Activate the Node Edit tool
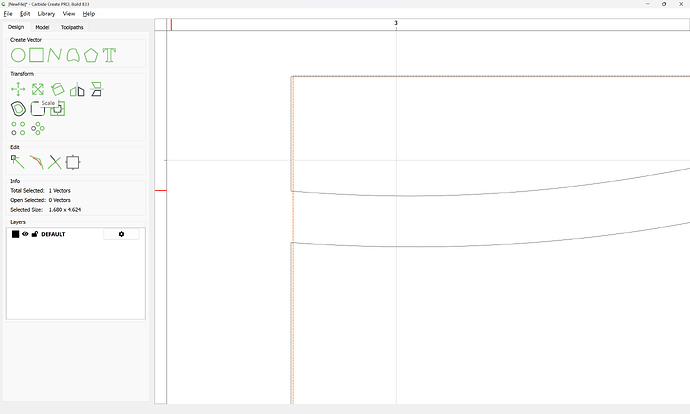 click(18, 161)
